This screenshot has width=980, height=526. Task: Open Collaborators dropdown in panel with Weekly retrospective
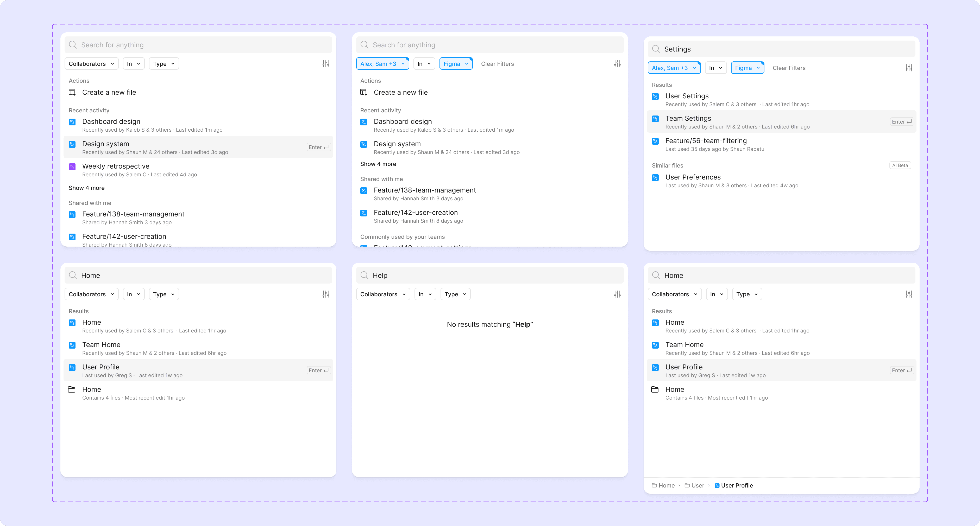click(x=91, y=64)
